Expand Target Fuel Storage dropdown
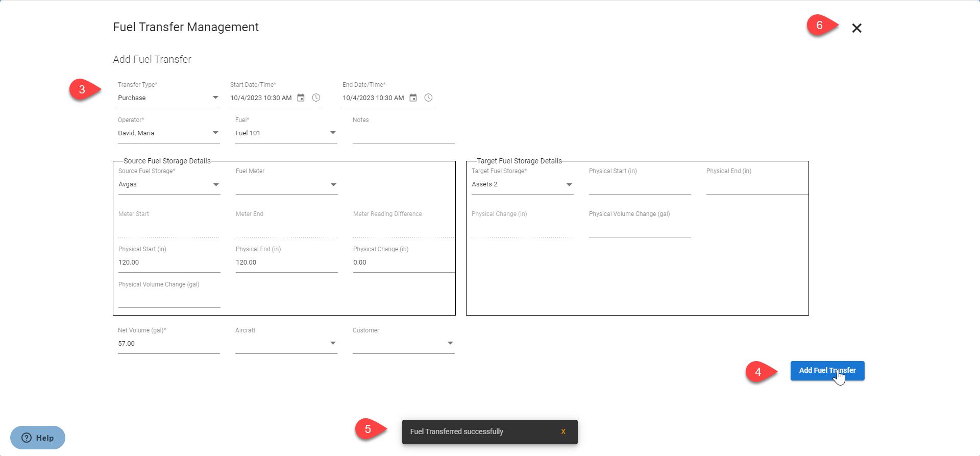 [569, 184]
